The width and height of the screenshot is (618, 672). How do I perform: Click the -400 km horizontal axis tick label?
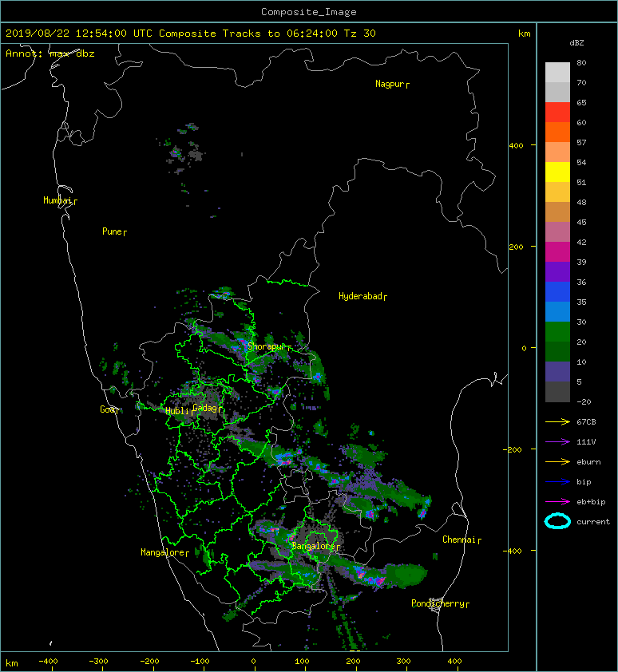[x=48, y=662]
